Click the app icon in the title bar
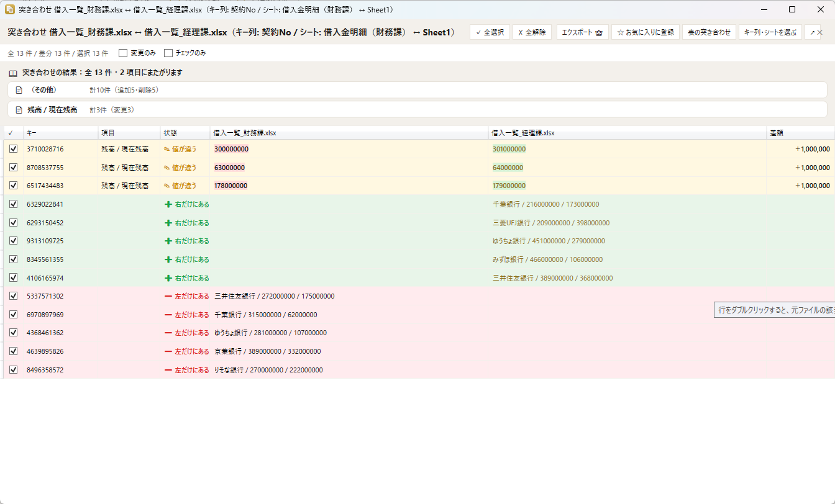This screenshot has width=835, height=504. point(10,9)
